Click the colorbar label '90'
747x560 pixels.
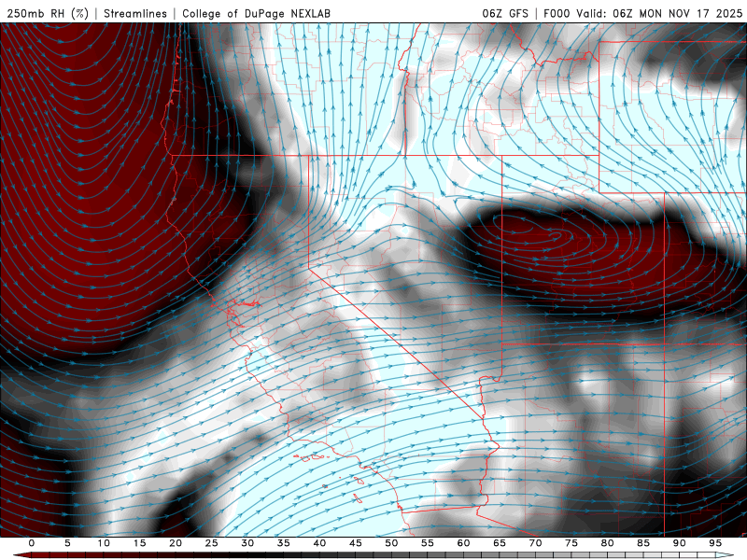[679, 543]
